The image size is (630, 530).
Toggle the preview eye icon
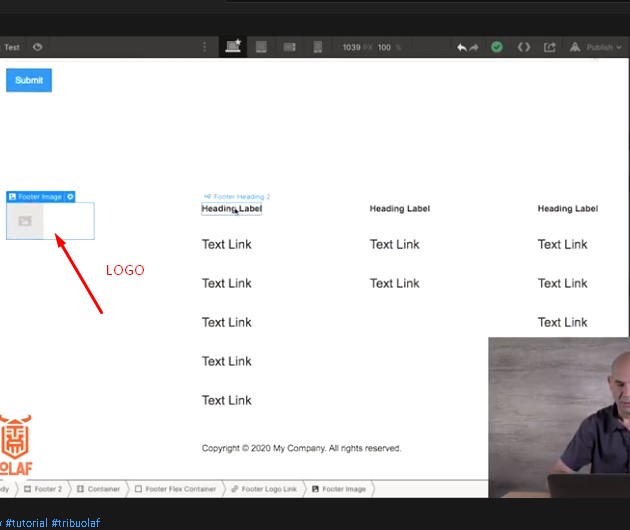(x=37, y=47)
